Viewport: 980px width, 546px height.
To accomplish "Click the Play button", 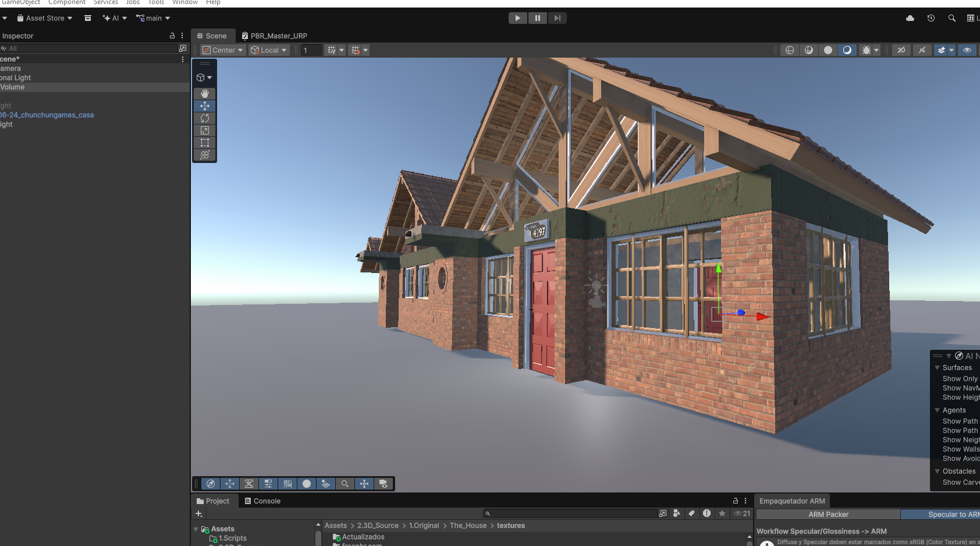I will (x=517, y=18).
